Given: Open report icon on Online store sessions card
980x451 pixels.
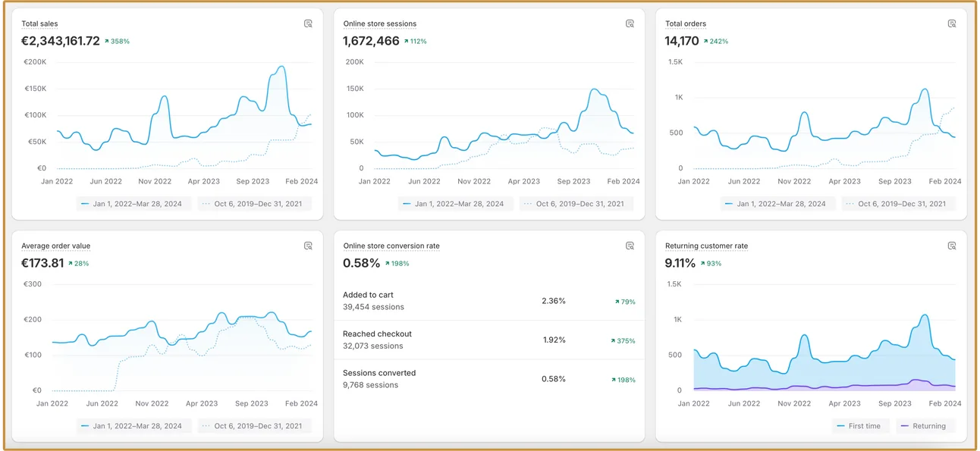Looking at the screenshot, I should click(630, 23).
